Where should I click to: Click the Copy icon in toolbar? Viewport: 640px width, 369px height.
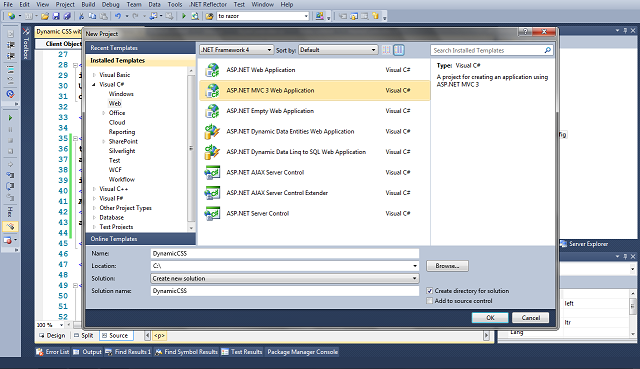[93, 16]
